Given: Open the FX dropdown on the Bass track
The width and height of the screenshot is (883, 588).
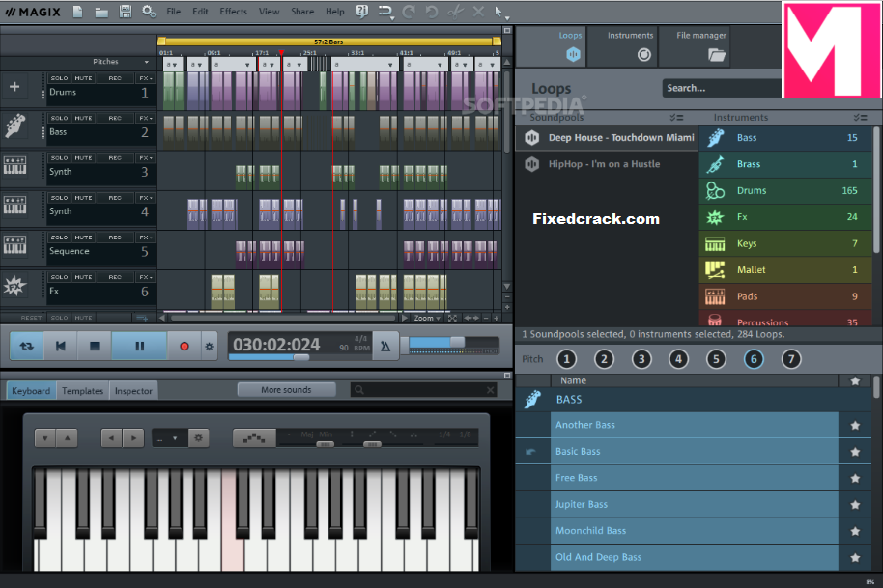Looking at the screenshot, I should 146,118.
